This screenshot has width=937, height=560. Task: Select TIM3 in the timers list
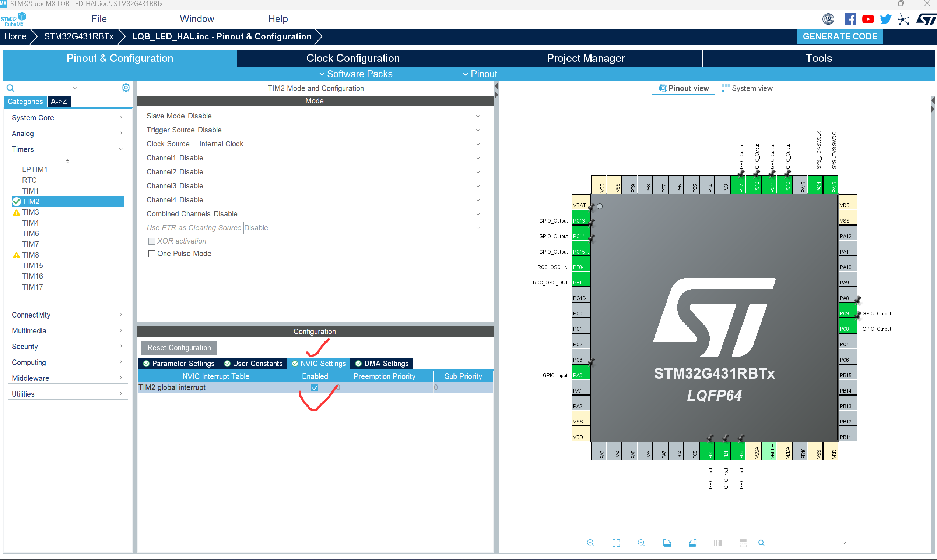[x=30, y=212]
